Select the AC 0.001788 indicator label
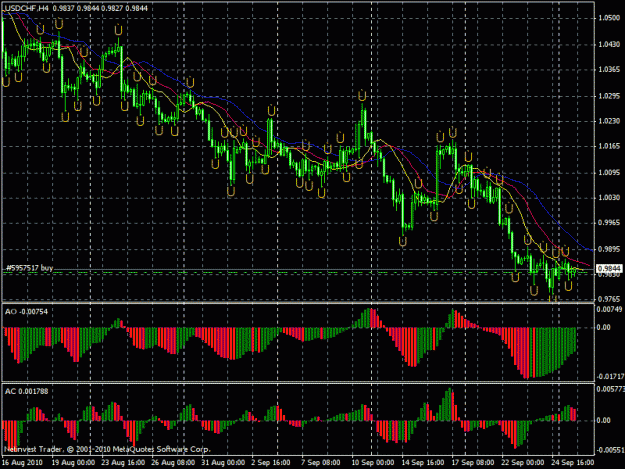The image size is (625, 469). pos(26,391)
